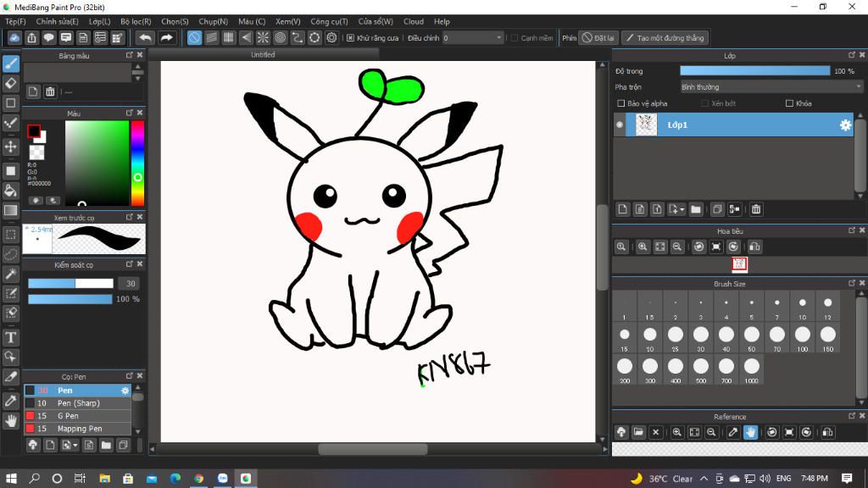Enable Bảo vệ alpha checkbox

pyautogui.click(x=621, y=103)
